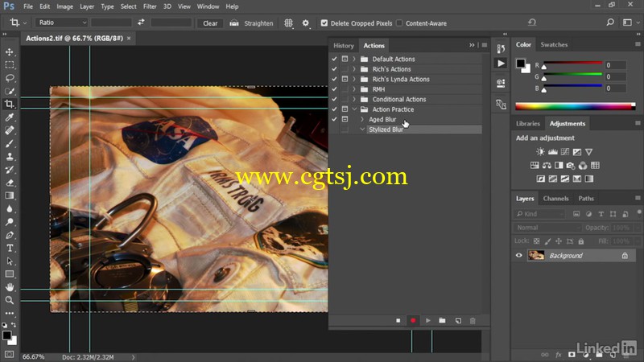Select the Hand tool
Viewport: 644px width, 362px height.
coord(10,287)
